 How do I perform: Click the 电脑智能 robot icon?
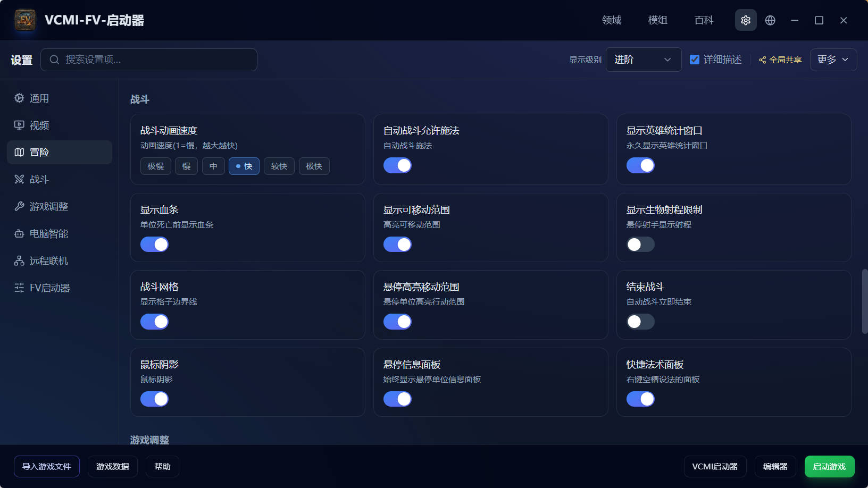(x=19, y=234)
